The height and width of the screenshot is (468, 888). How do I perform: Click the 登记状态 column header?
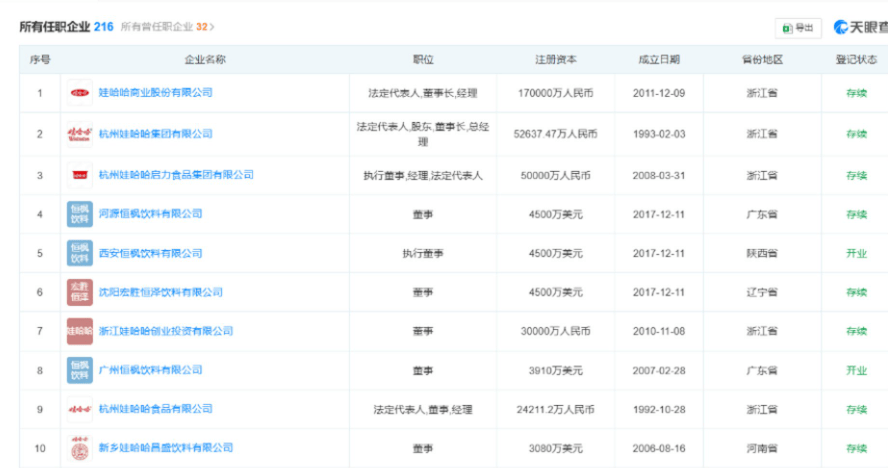[x=856, y=60]
